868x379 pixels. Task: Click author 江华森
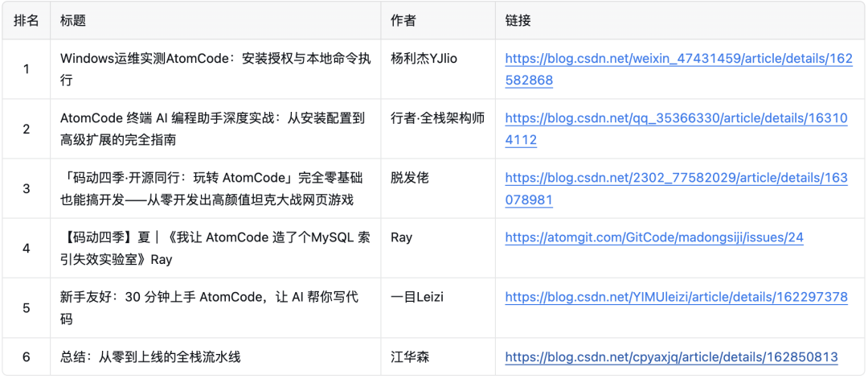tap(410, 357)
